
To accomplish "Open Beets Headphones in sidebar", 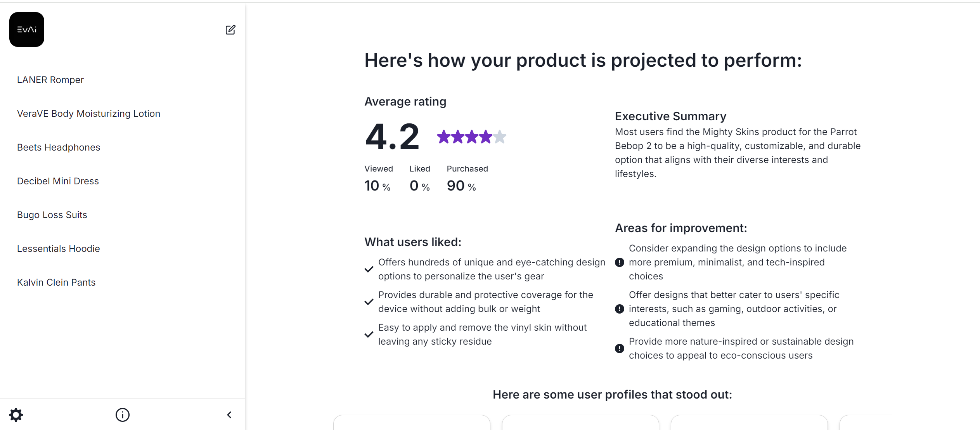I will 59,147.
